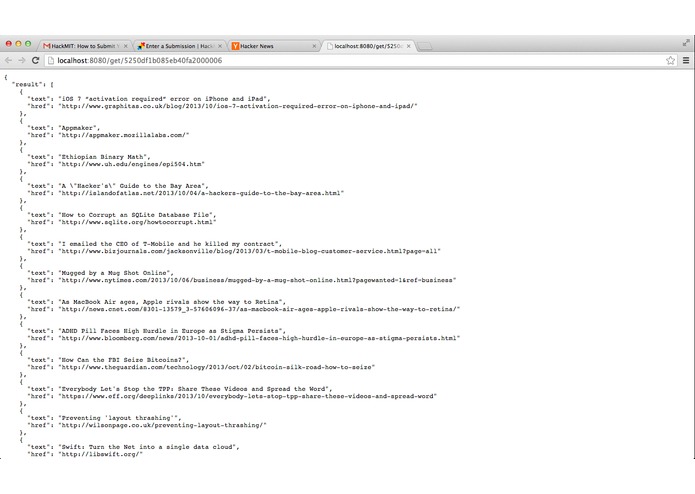Image resolution: width=695 pixels, height=494 pixels.
Task: Click the red close window button
Action: click(x=8, y=43)
